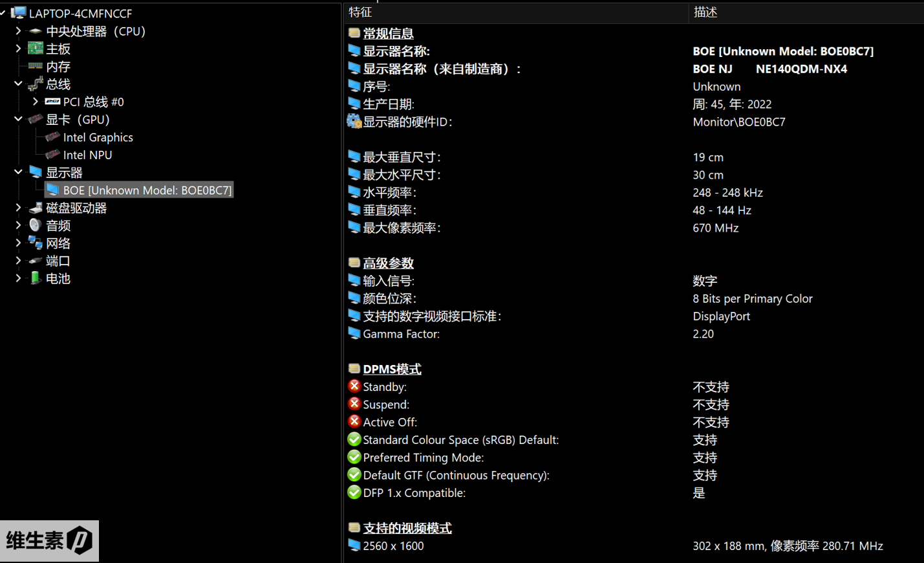The width and height of the screenshot is (924, 563).
Task: Click the disk drive icon beside 磁盘驱动器
Action: click(x=36, y=208)
